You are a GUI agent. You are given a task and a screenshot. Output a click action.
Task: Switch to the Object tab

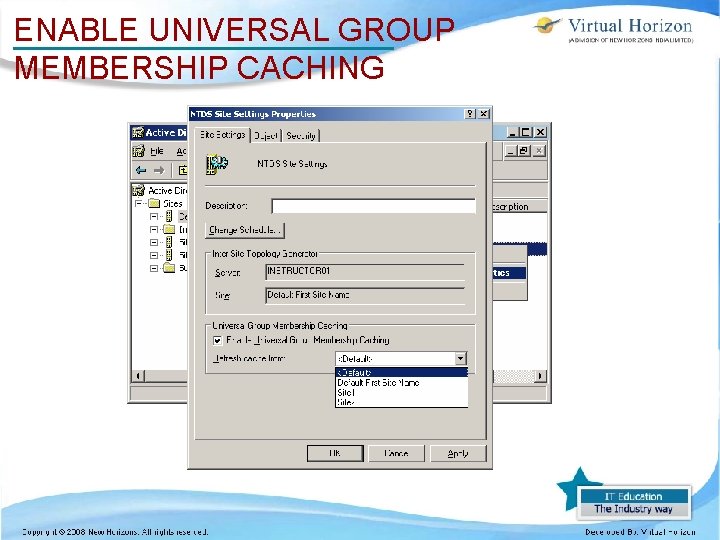(x=266, y=135)
